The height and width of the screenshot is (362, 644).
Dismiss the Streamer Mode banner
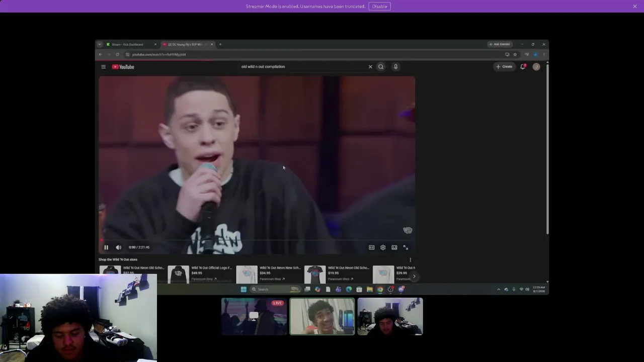click(635, 7)
